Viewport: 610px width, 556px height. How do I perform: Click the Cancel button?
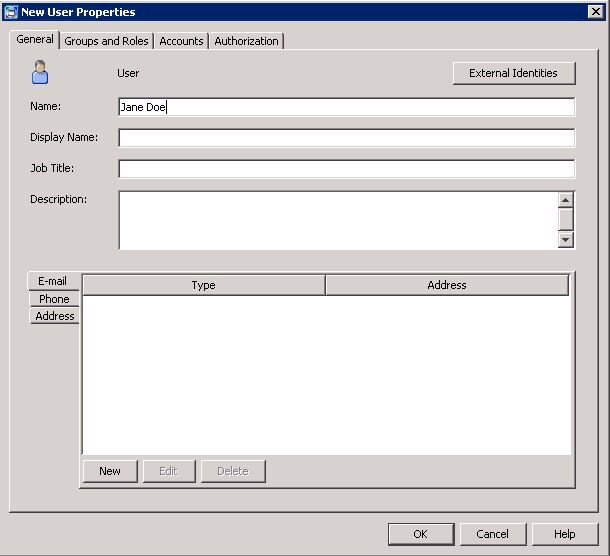coord(493,534)
